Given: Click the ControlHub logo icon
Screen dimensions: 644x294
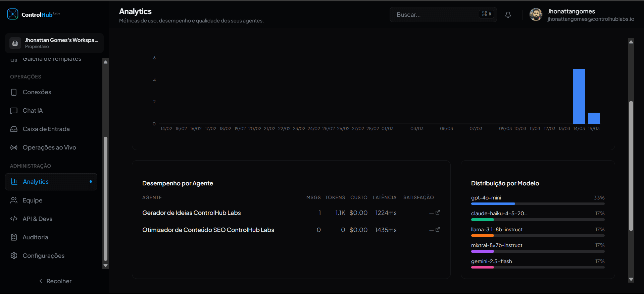Looking at the screenshot, I should tap(13, 14).
